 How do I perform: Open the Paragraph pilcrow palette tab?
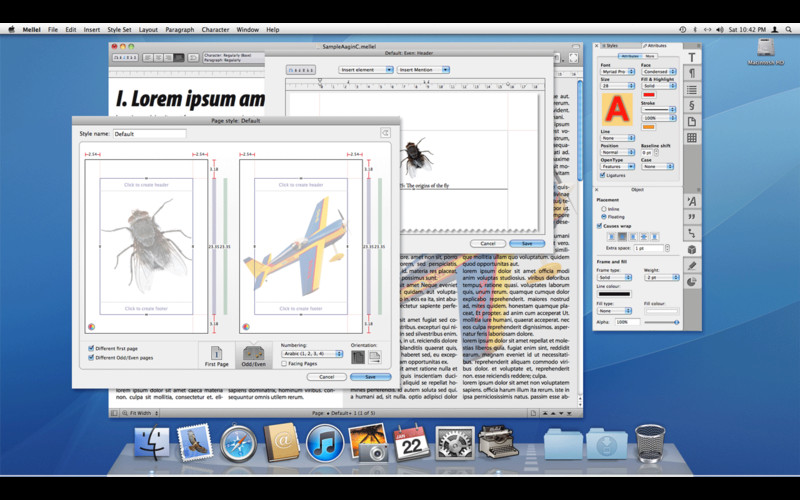(691, 74)
